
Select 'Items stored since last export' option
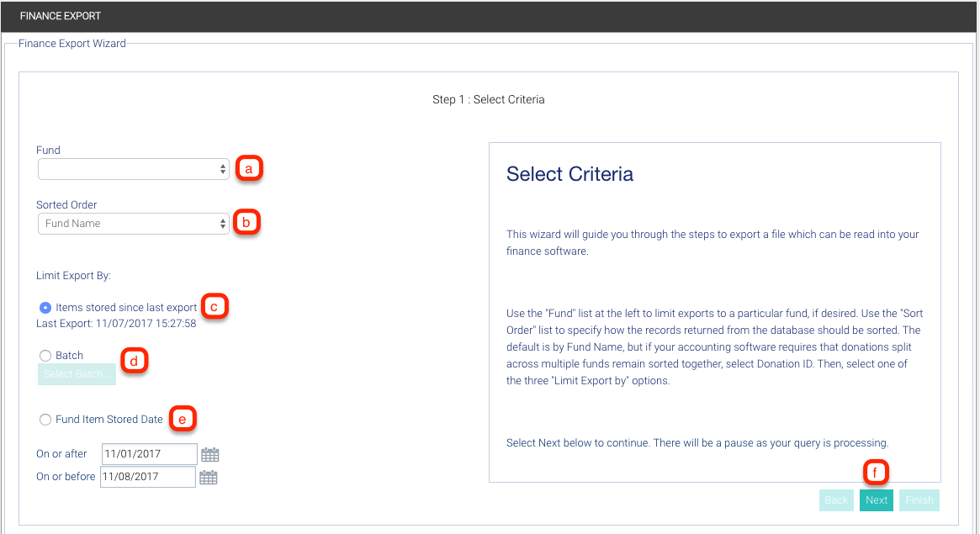click(x=45, y=308)
